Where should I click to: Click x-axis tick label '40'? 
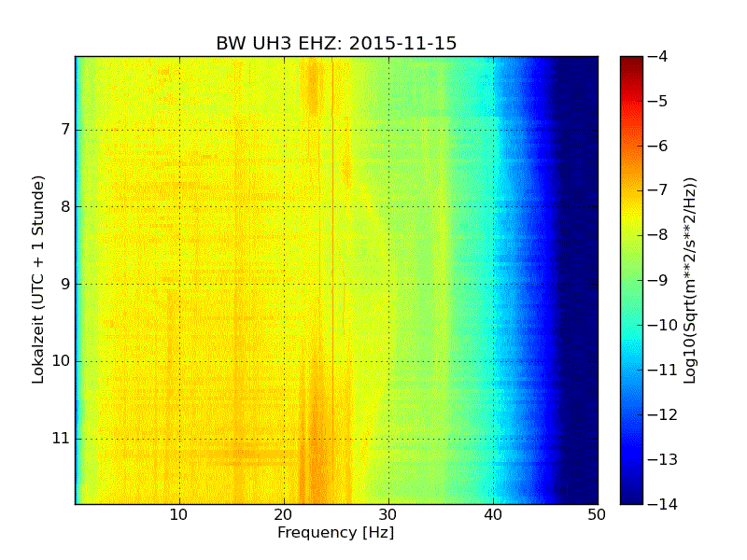[493, 515]
